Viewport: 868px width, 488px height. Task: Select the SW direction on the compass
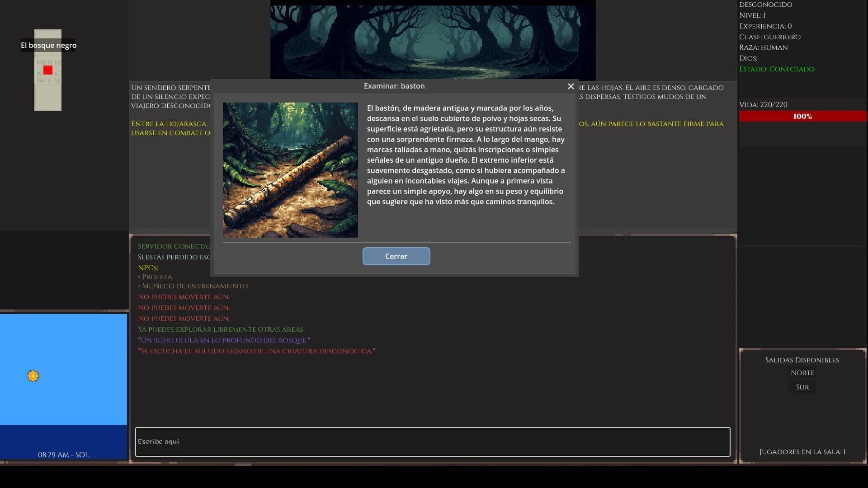point(39,80)
